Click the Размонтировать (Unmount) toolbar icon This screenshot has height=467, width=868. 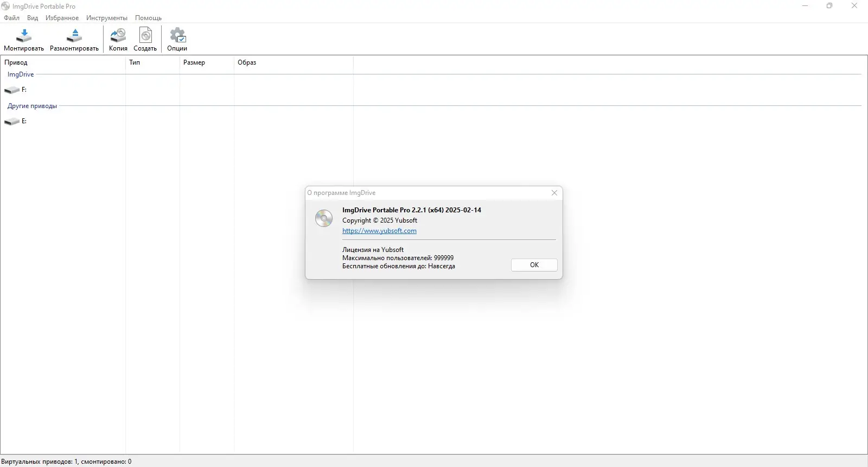click(74, 36)
